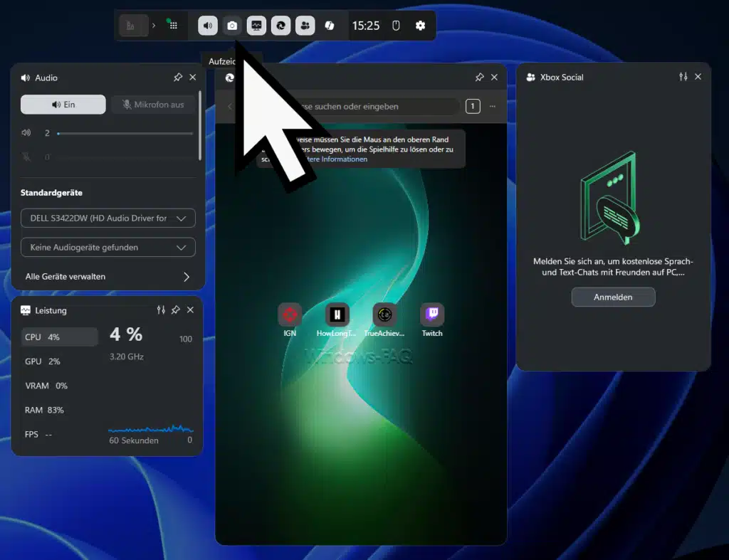The width and height of the screenshot is (729, 560).
Task: Close the Leistung widget
Action: 191,310
